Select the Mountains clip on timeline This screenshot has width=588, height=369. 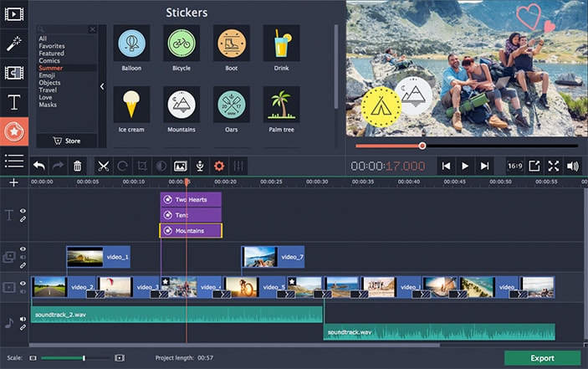[191, 231]
